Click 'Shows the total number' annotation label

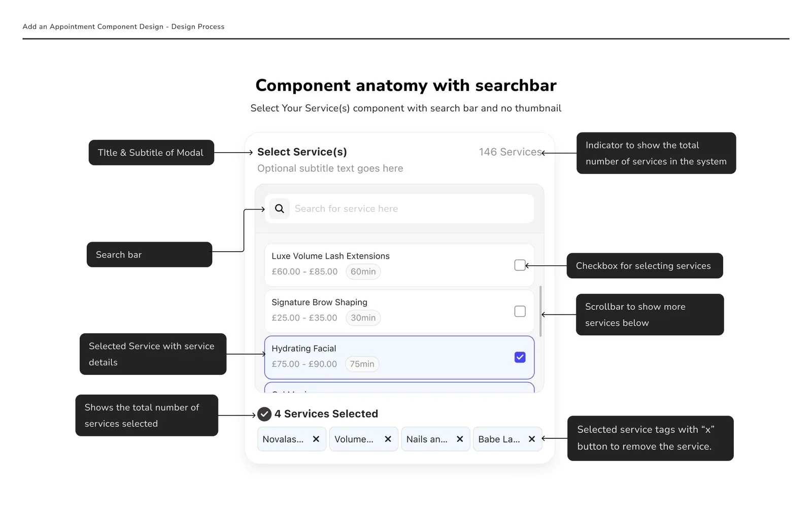(x=147, y=416)
